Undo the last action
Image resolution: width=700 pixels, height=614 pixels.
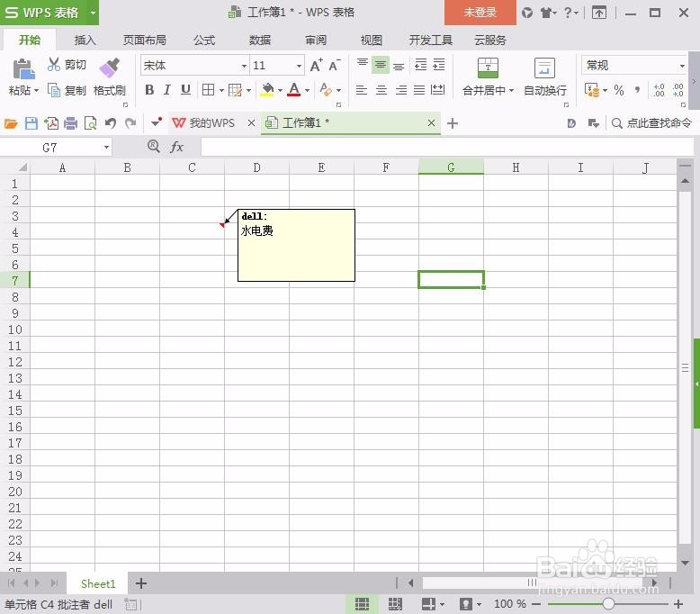click(x=111, y=123)
